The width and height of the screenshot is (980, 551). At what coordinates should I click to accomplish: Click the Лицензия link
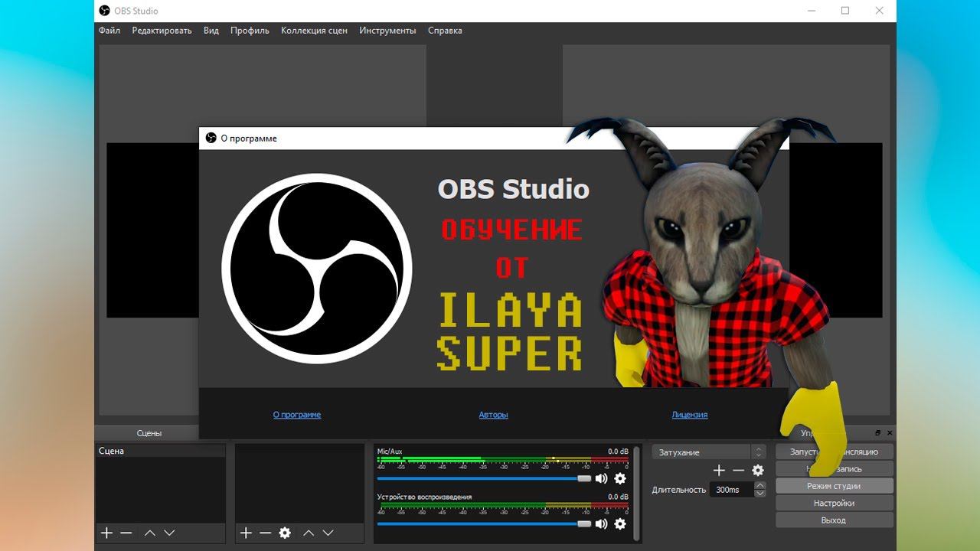pyautogui.click(x=690, y=415)
